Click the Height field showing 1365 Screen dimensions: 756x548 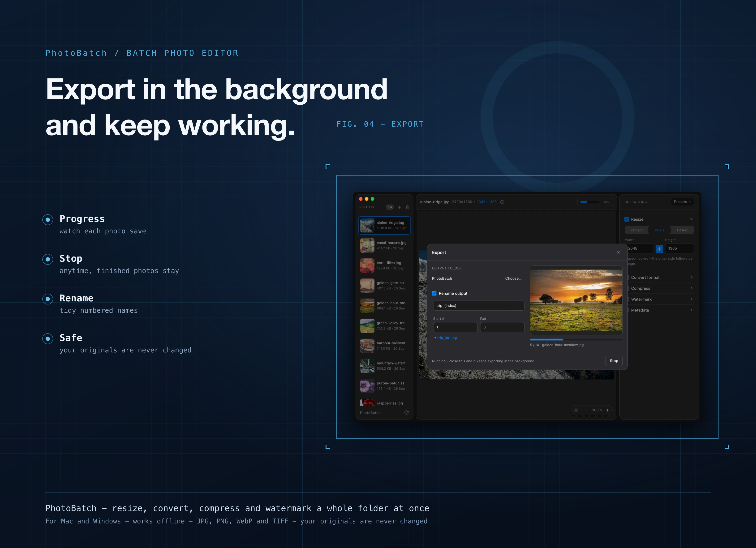[x=679, y=249]
